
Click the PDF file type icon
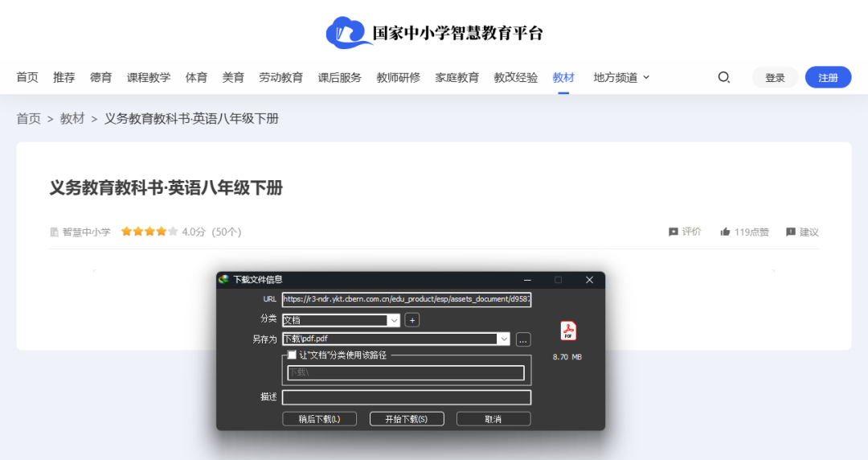pos(568,331)
